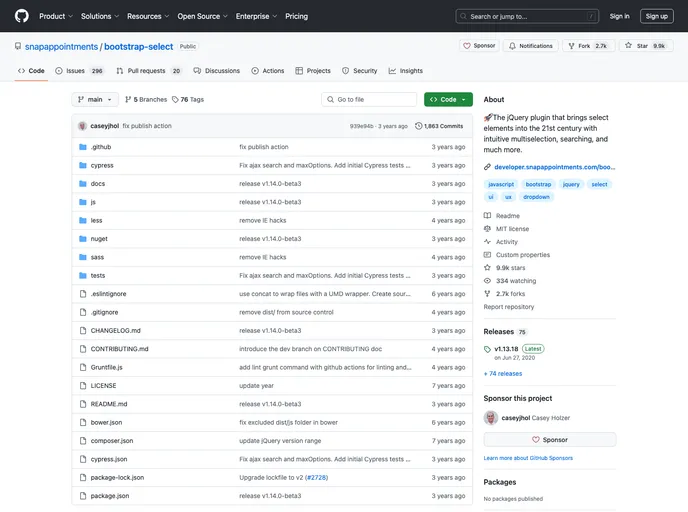This screenshot has height=512, width=688.
Task: Click the Go to file search field
Action: click(369, 100)
